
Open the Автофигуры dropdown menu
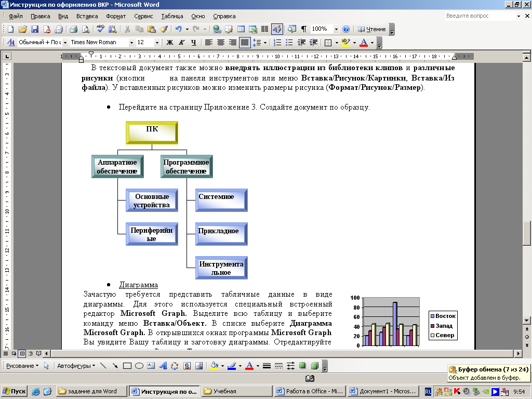point(76,366)
